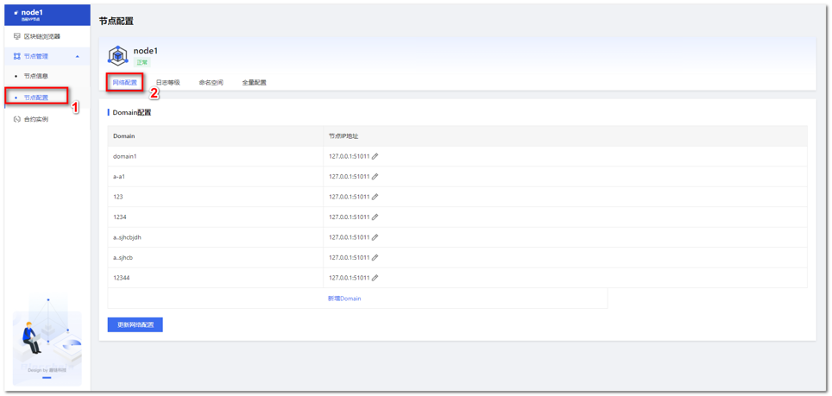Click the 区块链浏览器 monitor icon
This screenshot has height=396, width=832.
point(16,37)
